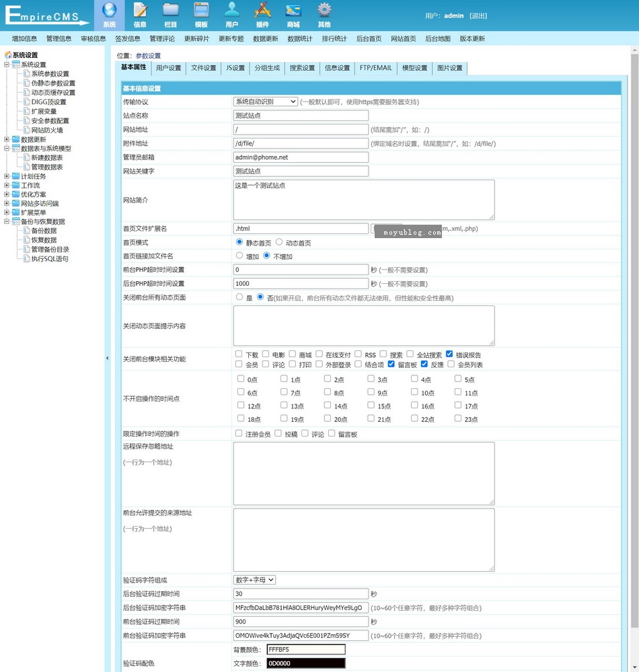This screenshot has width=639, height=672.
Task: Collapse the 系统设置 tree folder
Action: pyautogui.click(x=7, y=65)
